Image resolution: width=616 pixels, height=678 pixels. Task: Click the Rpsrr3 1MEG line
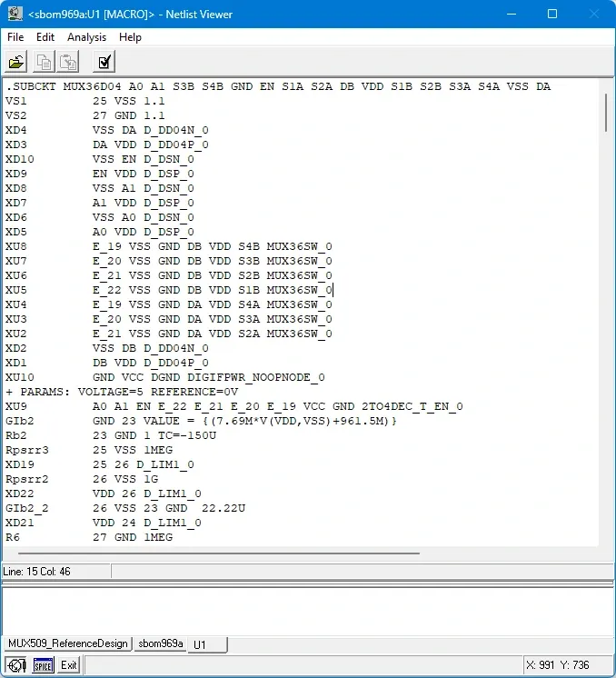click(x=89, y=450)
